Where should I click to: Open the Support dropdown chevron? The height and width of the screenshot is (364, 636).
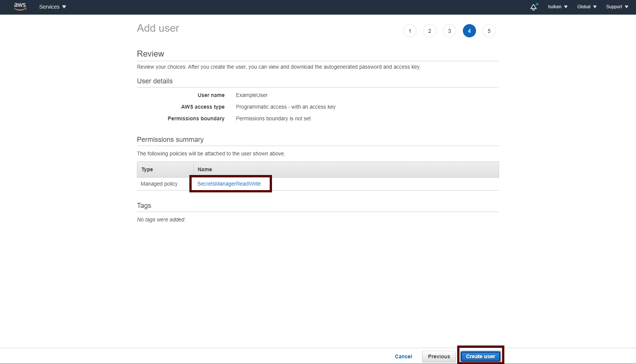click(627, 6)
